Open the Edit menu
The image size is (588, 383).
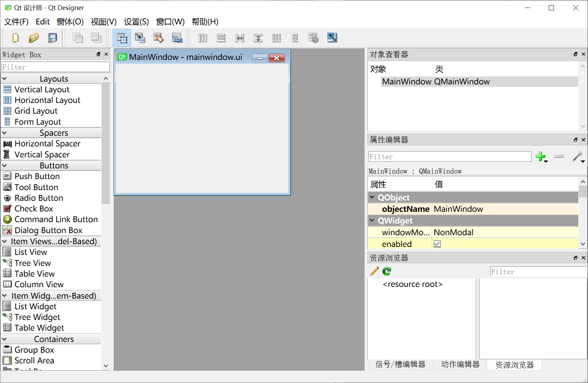[43, 22]
